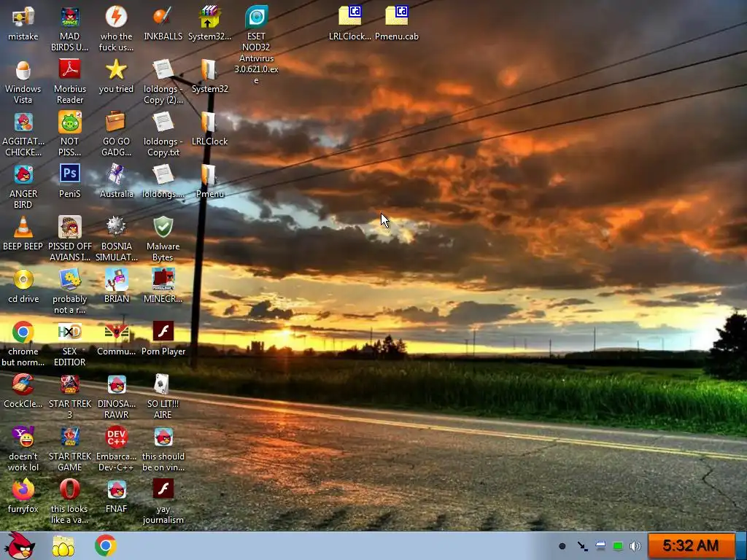Select the BRIAN desktop icon
747x560 pixels.
[x=116, y=281]
